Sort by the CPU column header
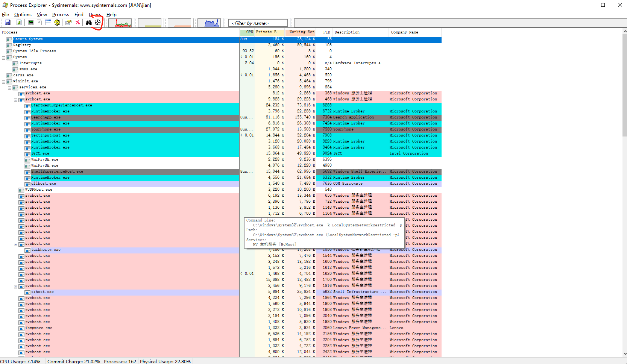This screenshot has width=627, height=364. (x=247, y=32)
